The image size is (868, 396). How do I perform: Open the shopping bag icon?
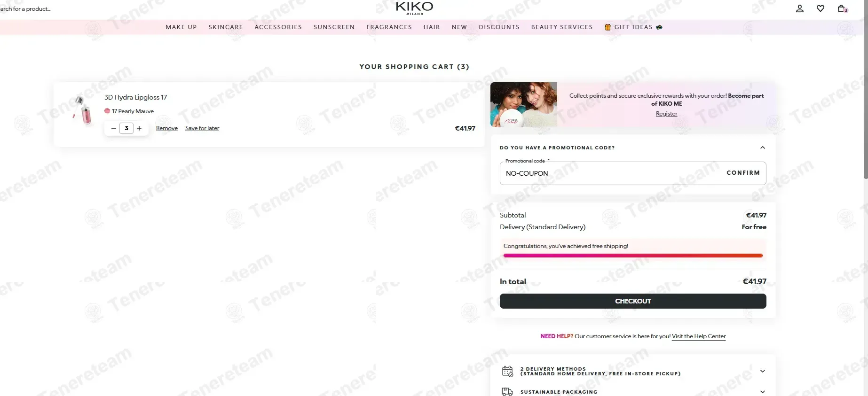click(842, 8)
